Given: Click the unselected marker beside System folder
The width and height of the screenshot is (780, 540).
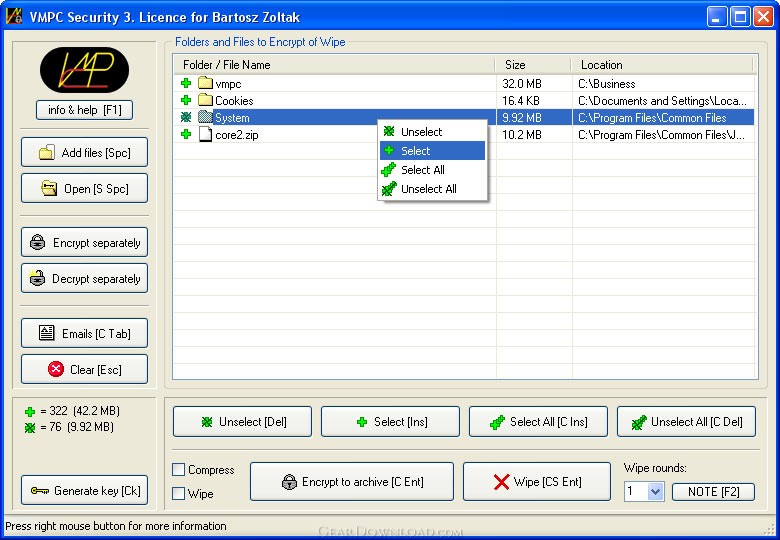Looking at the screenshot, I should [186, 118].
